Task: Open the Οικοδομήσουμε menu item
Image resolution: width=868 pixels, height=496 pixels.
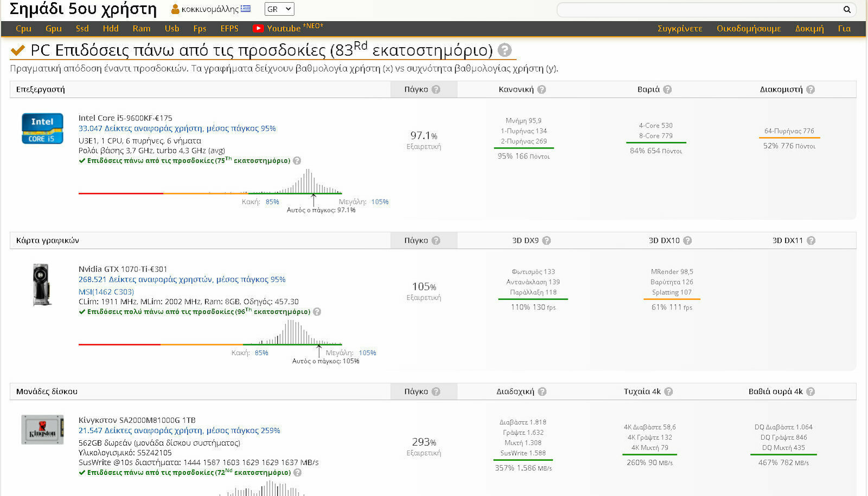Action: [x=749, y=28]
